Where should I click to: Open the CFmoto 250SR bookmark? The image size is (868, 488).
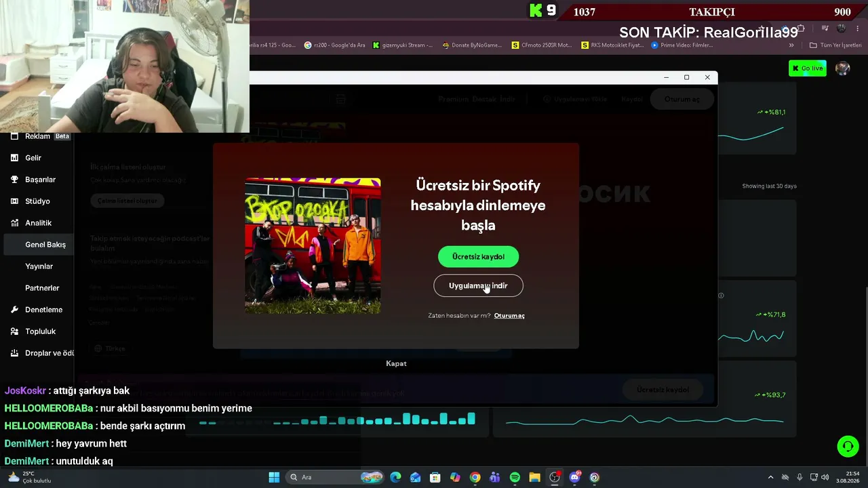click(542, 45)
